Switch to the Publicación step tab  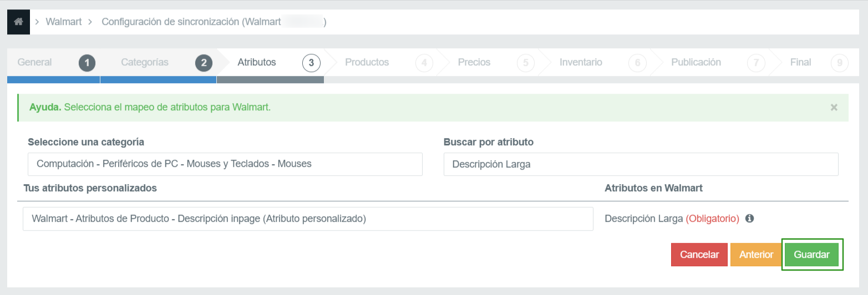[x=696, y=62]
